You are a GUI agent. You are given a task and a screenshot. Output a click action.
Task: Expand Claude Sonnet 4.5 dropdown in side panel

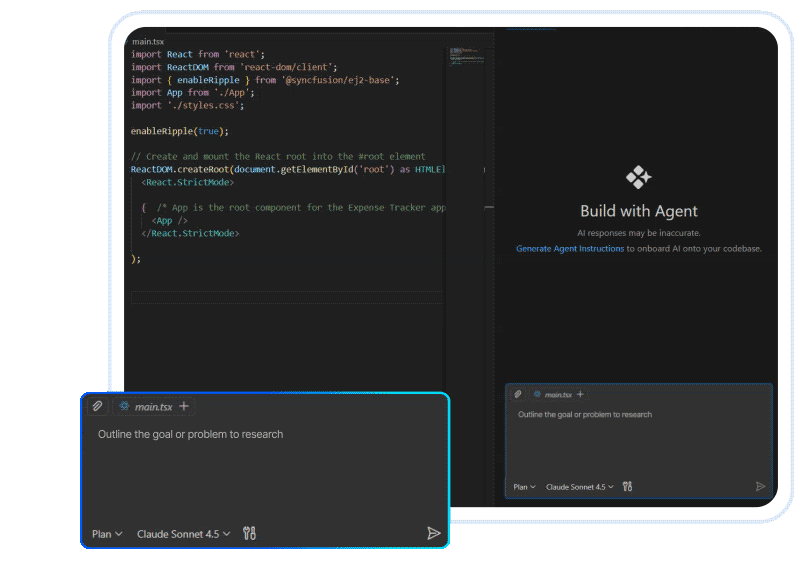coord(580,487)
